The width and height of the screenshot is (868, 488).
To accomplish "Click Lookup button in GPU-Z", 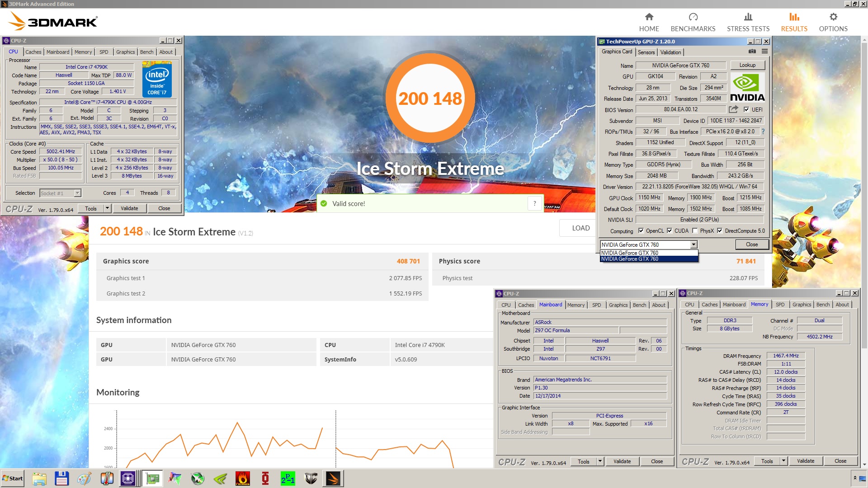I will click(747, 65).
